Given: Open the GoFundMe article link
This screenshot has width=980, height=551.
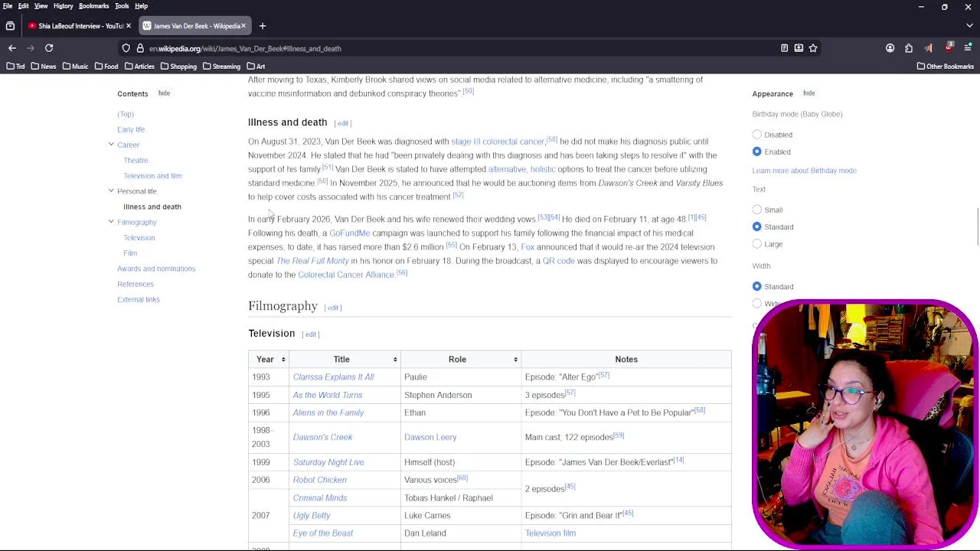Looking at the screenshot, I should point(349,233).
